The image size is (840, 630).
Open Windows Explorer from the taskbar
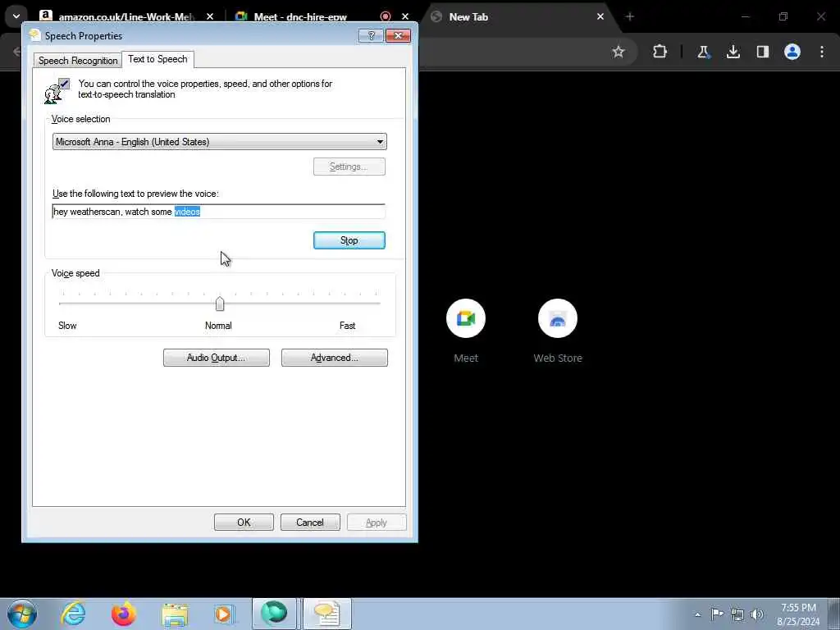pyautogui.click(x=175, y=614)
